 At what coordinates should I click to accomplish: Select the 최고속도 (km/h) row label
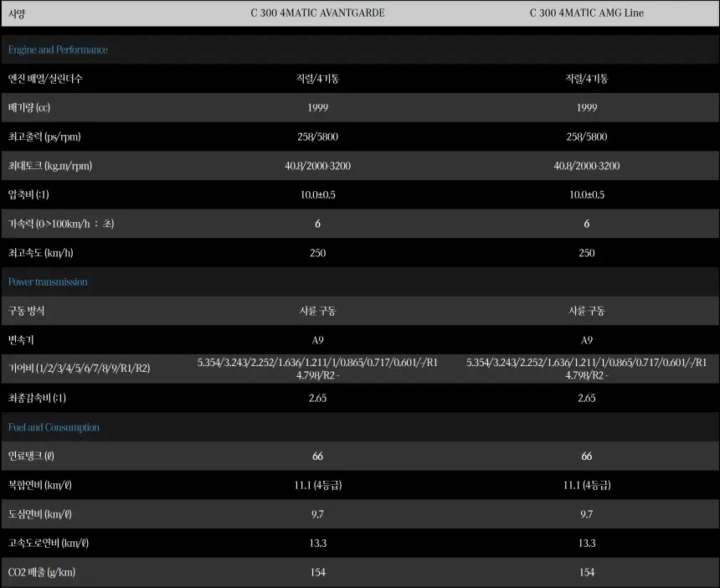40,253
